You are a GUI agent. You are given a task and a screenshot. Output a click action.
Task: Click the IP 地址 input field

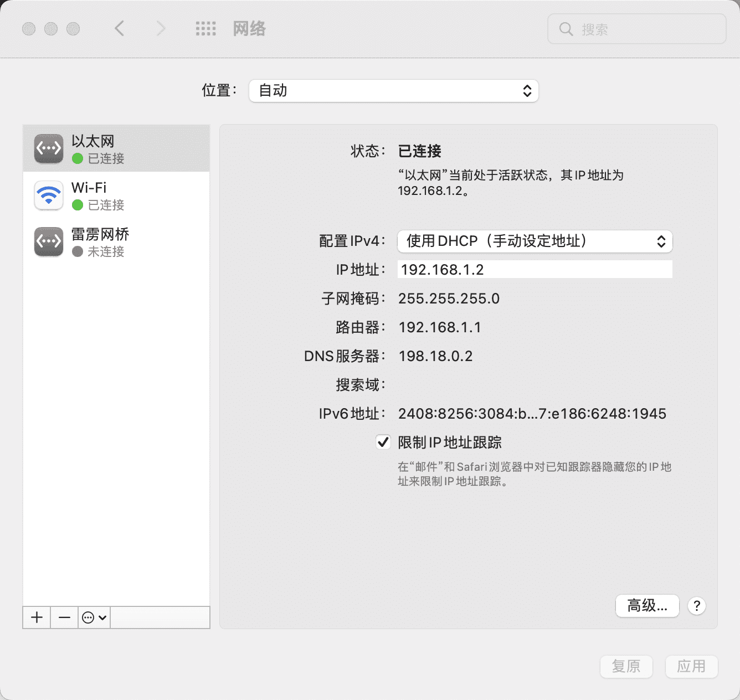tap(535, 269)
